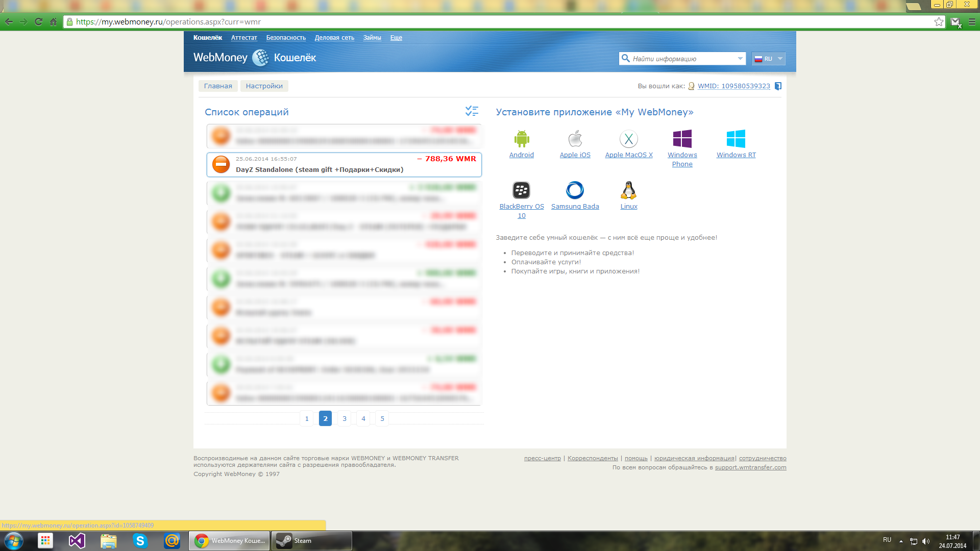This screenshot has height=551, width=980.
Task: Click the 25.06.2014 16:55:07 operation date
Action: 266,159
